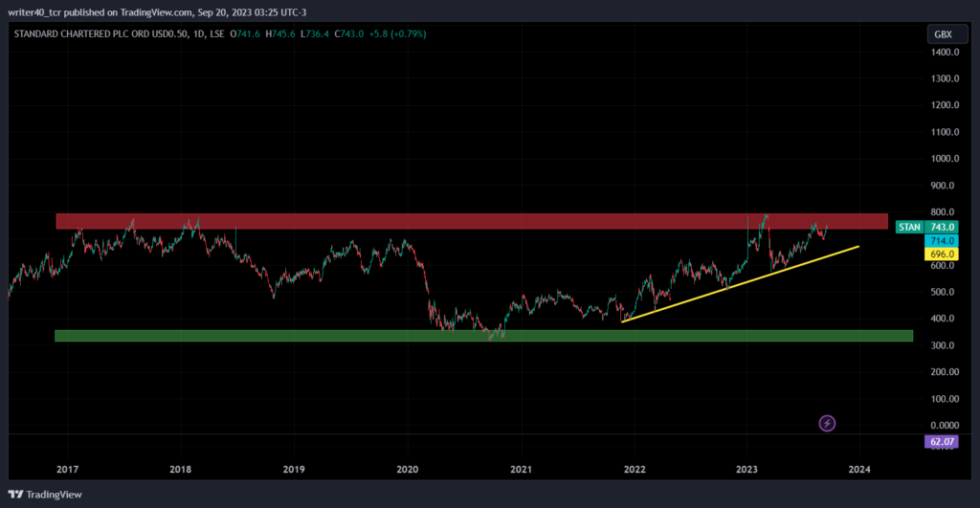The width and height of the screenshot is (980, 508).
Task: Click the O741.6 open value
Action: [245, 33]
